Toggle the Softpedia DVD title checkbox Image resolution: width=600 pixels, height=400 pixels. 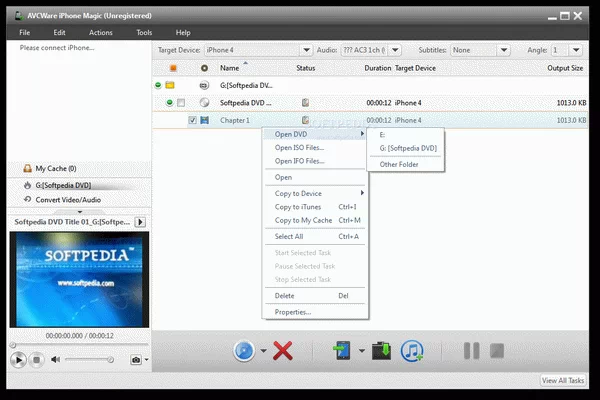pos(181,103)
